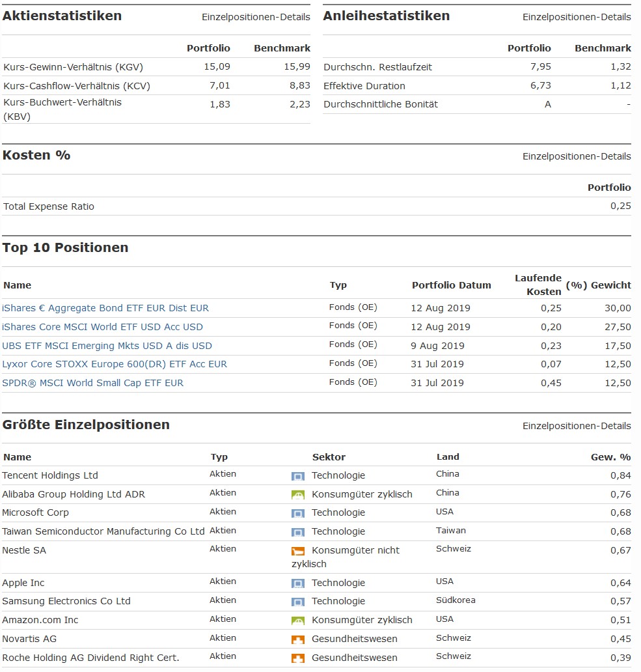Image resolution: width=641 pixels, height=672 pixels.
Task: Click Kurs-Cashflow-Verhältnis (KCV) row label
Action: (x=77, y=86)
